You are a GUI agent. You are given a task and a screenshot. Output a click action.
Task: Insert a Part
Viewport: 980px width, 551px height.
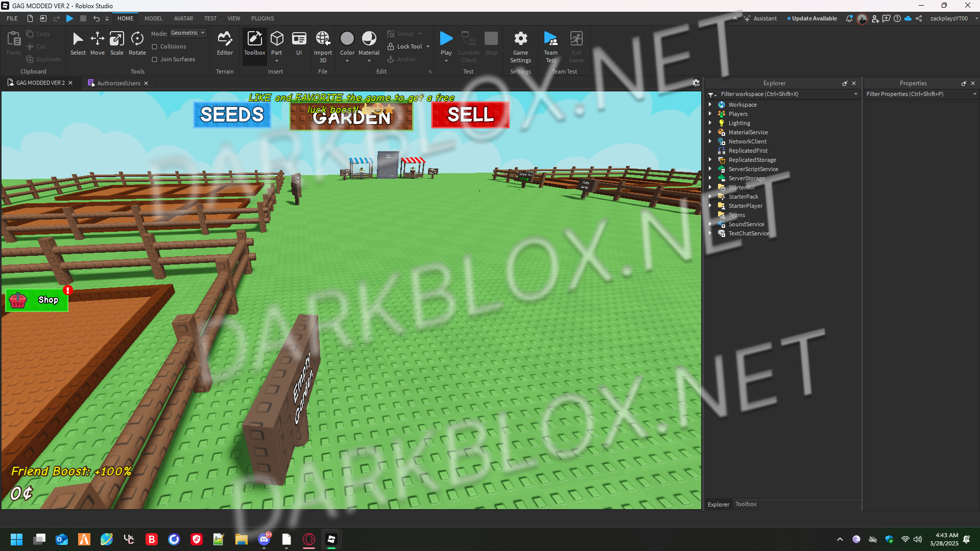click(276, 43)
